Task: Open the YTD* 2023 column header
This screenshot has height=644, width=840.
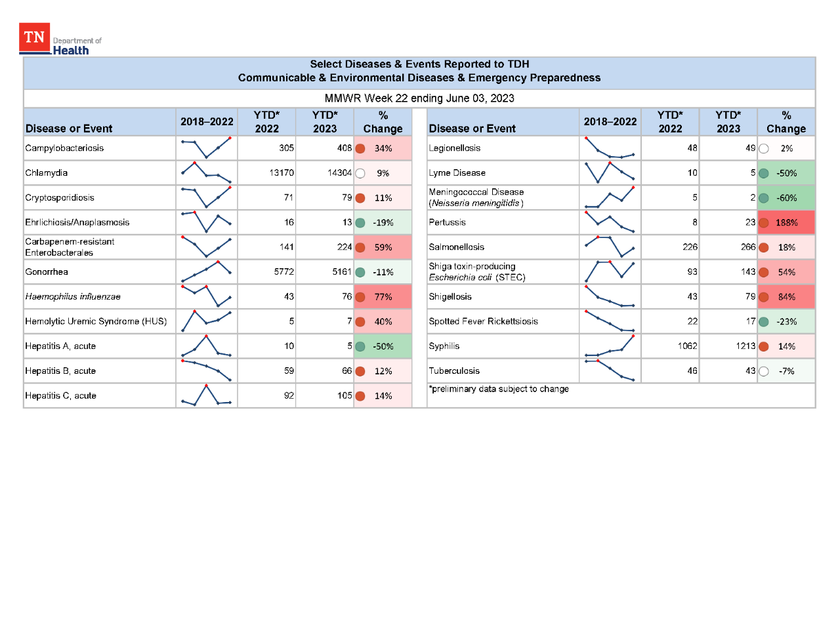Action: 325,121
